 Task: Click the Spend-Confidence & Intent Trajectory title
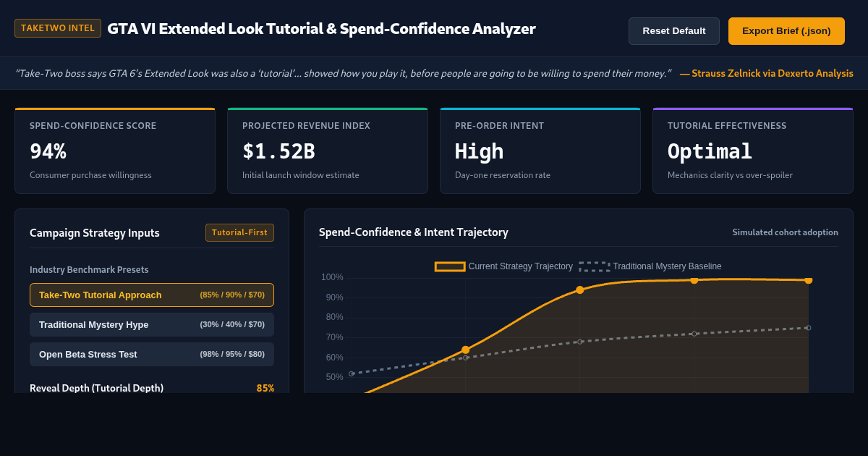(414, 232)
